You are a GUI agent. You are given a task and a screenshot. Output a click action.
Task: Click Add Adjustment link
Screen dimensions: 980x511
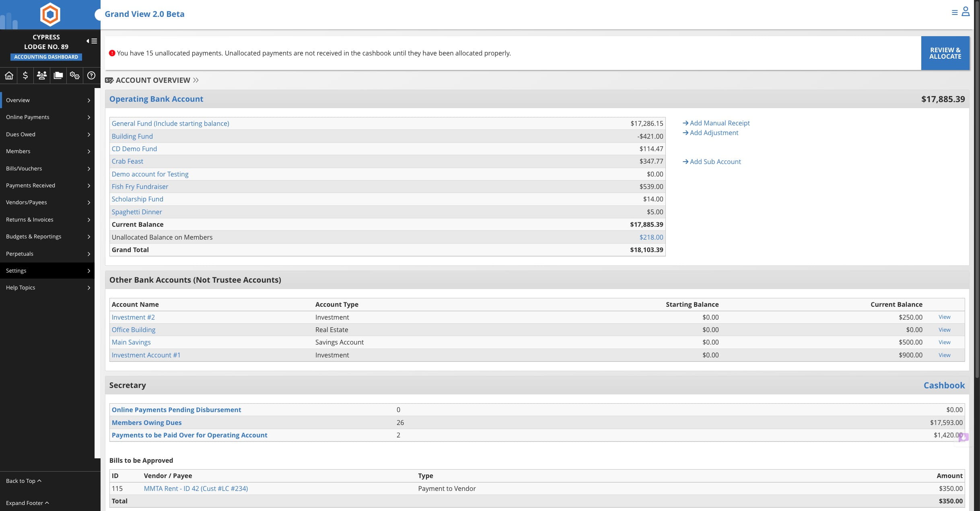[710, 133]
